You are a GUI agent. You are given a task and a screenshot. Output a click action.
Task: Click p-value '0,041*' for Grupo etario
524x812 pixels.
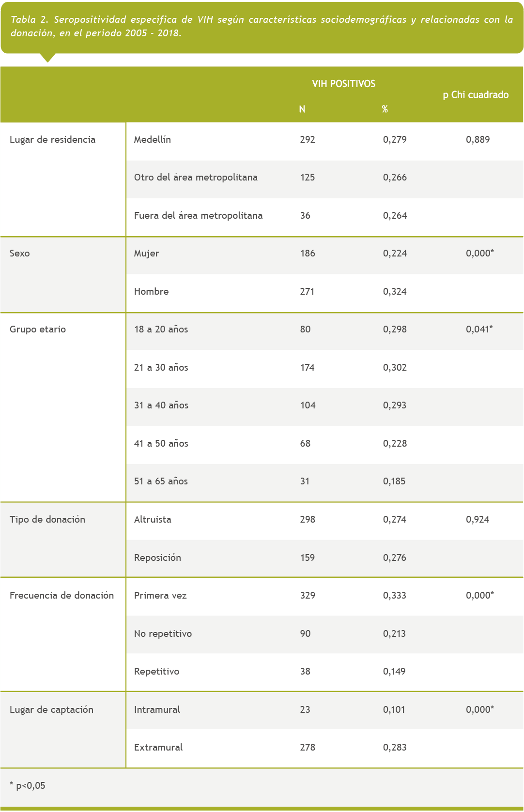click(479, 330)
